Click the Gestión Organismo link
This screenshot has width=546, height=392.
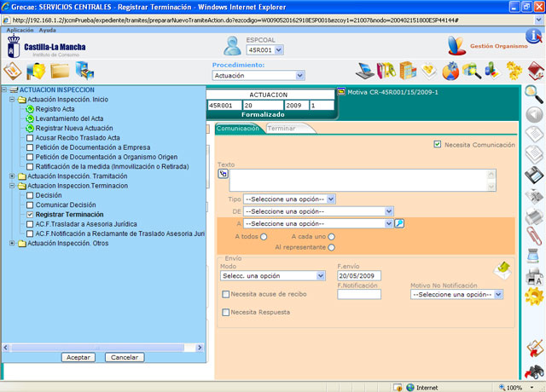point(499,46)
